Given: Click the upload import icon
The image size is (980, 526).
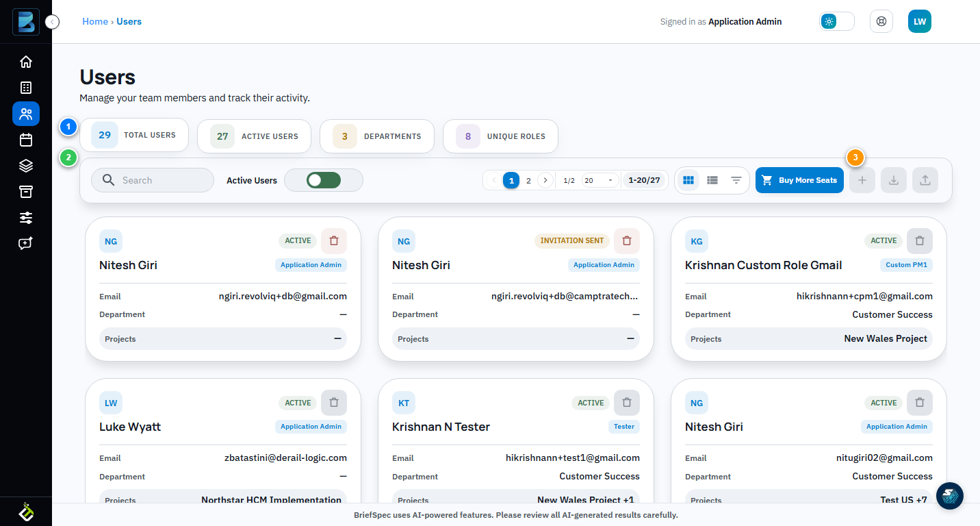Looking at the screenshot, I should 925,180.
